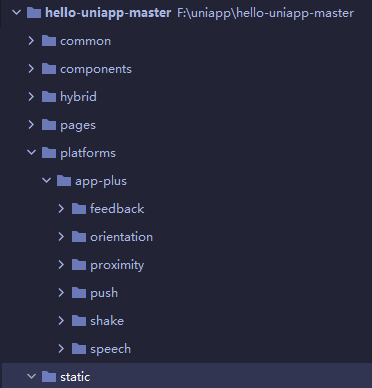
Task: Select the hybrid folder label
Action: tap(78, 97)
